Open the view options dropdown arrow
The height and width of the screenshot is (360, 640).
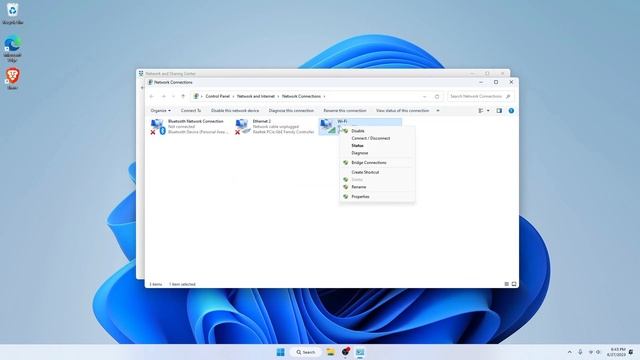[488, 111]
